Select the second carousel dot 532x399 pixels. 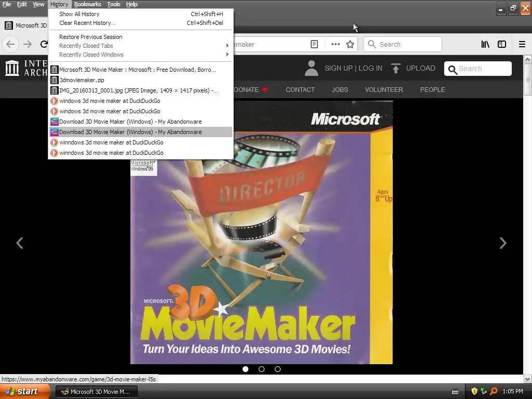click(261, 369)
